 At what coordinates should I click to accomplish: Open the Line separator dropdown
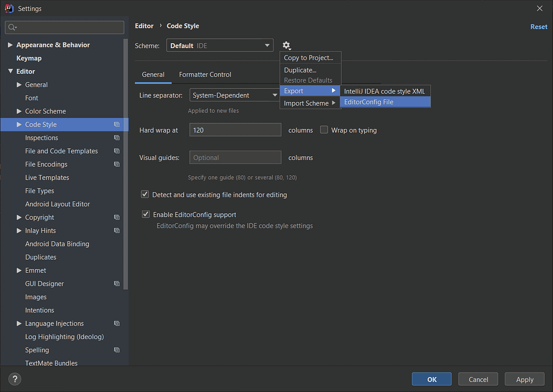pos(235,95)
